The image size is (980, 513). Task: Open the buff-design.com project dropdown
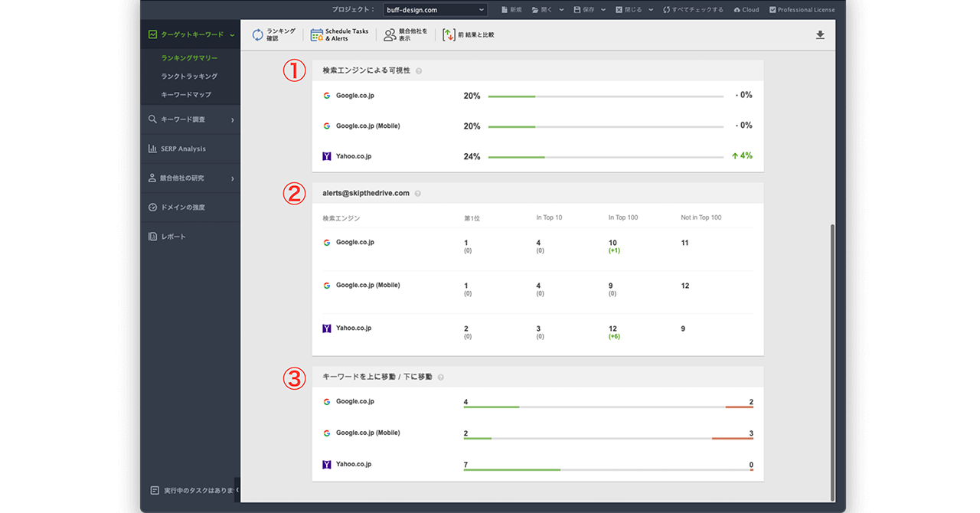pyautogui.click(x=435, y=10)
